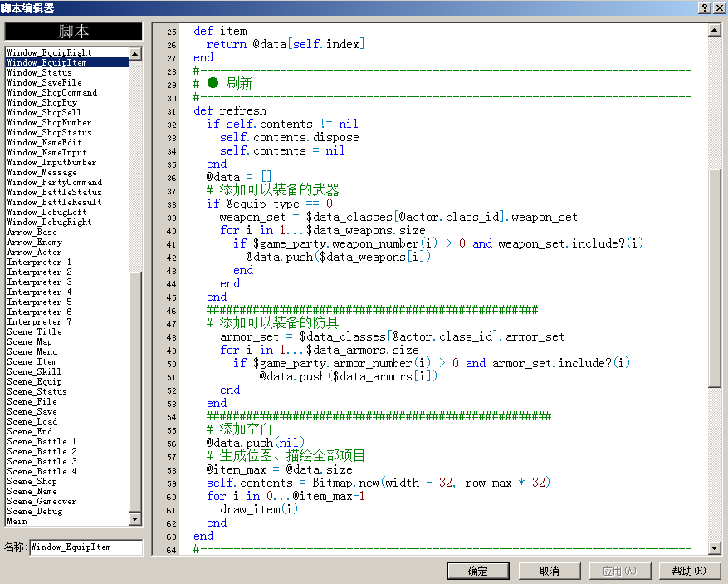Select the Main script entry

pyautogui.click(x=67, y=522)
